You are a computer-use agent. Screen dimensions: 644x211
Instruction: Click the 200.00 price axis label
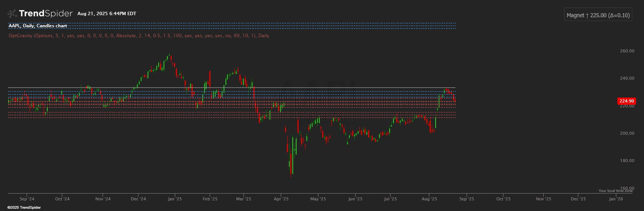coord(627,133)
